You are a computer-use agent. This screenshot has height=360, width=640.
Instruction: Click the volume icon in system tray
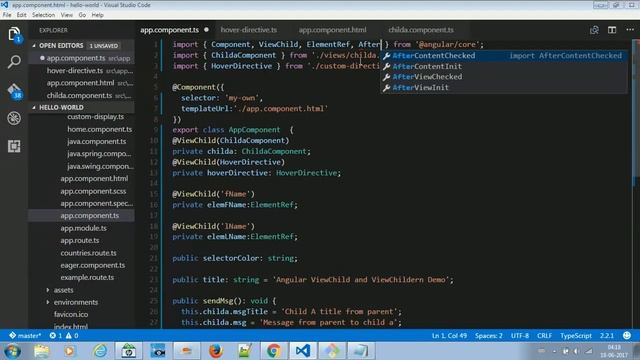pyautogui.click(x=576, y=351)
